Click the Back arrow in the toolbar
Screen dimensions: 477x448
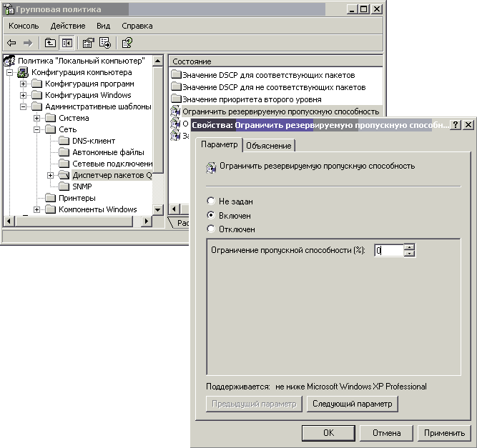11,43
